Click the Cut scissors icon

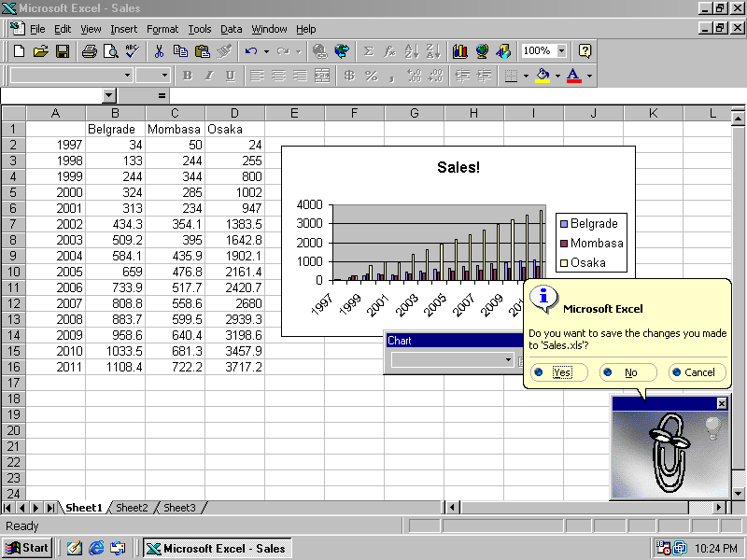point(159,51)
